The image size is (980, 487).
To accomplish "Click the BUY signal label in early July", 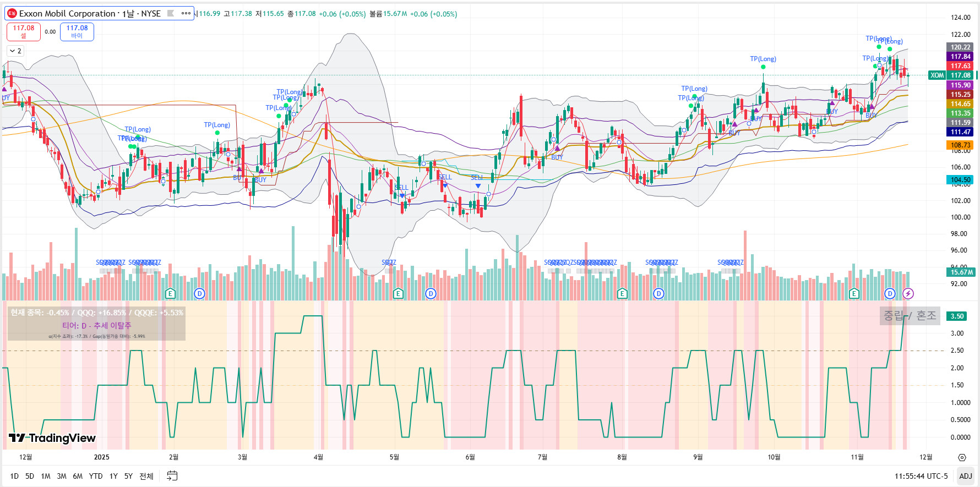I will (557, 157).
